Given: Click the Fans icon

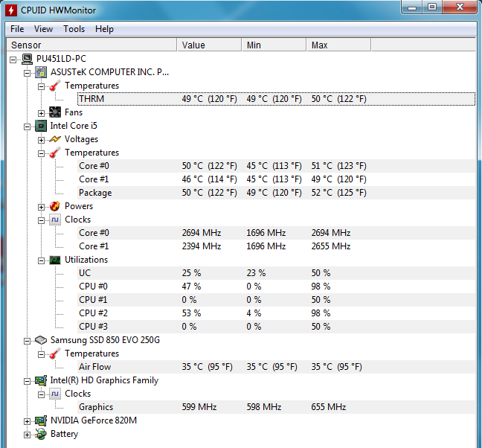Looking at the screenshot, I should 55,112.
